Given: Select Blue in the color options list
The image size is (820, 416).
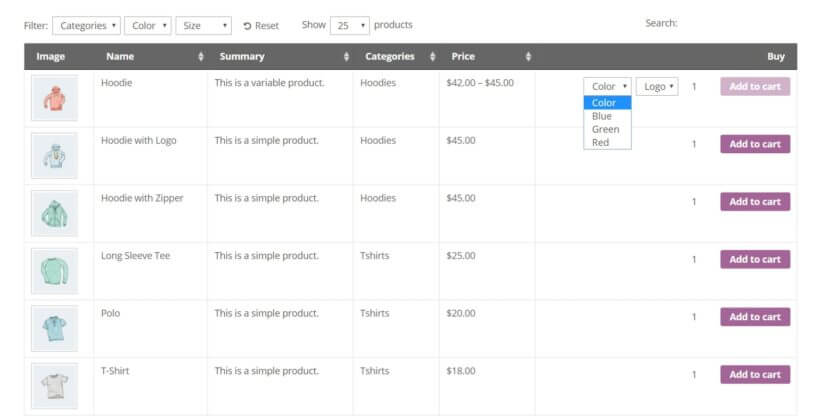Looking at the screenshot, I should pyautogui.click(x=608, y=116).
